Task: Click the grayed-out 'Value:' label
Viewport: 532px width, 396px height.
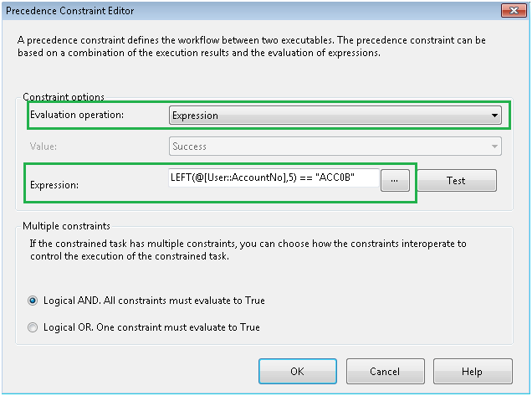Action: click(x=43, y=147)
